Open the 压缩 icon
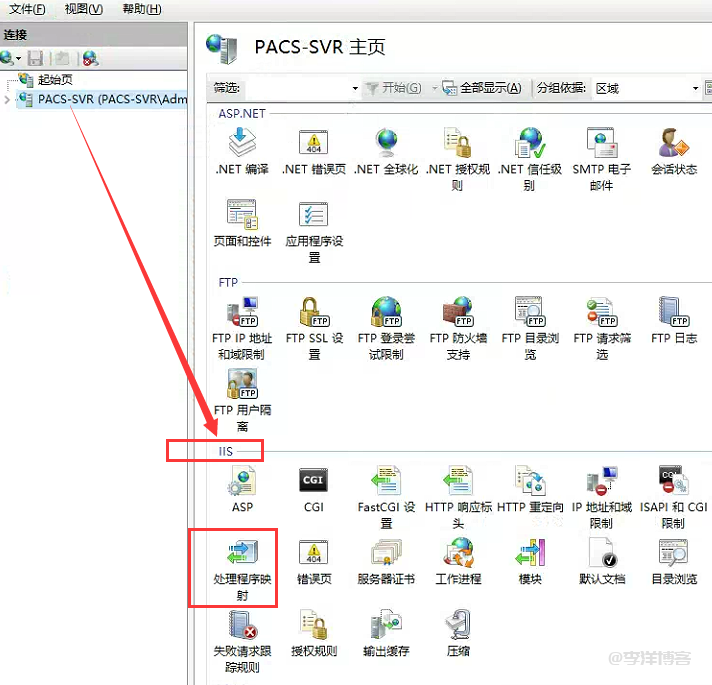The image size is (712, 685). (x=457, y=625)
